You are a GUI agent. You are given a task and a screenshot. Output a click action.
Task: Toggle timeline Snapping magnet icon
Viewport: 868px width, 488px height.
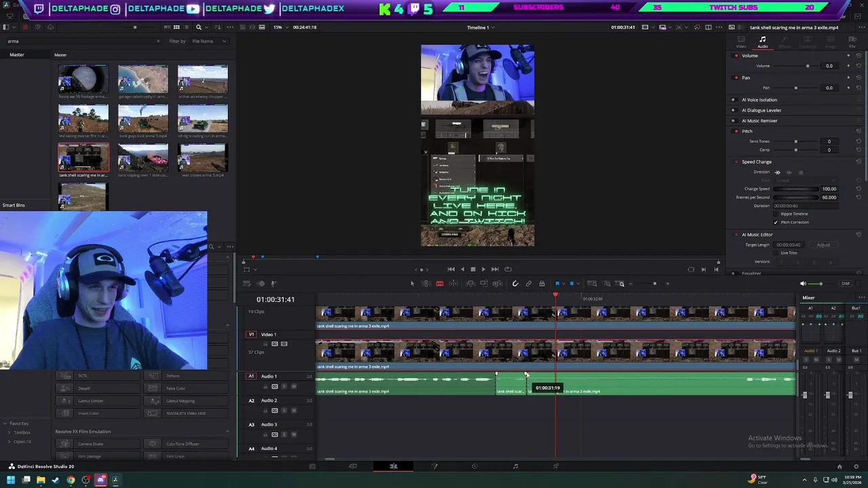point(515,283)
